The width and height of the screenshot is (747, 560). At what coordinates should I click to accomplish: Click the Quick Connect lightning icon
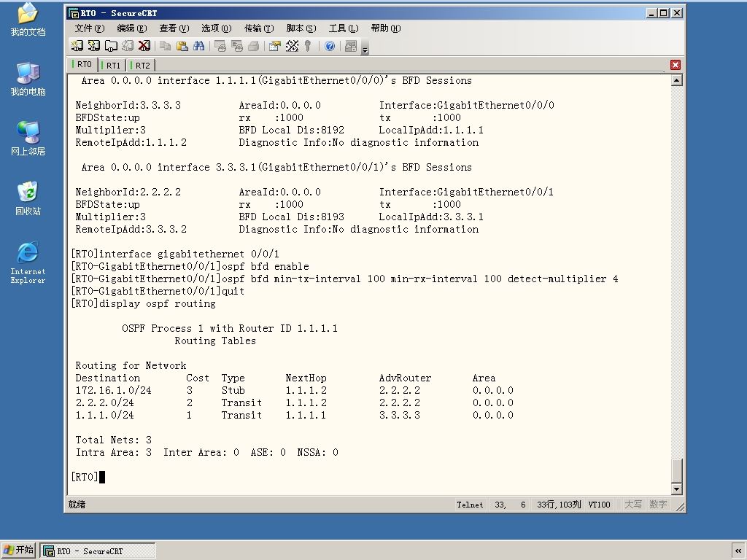pyautogui.click(x=94, y=46)
